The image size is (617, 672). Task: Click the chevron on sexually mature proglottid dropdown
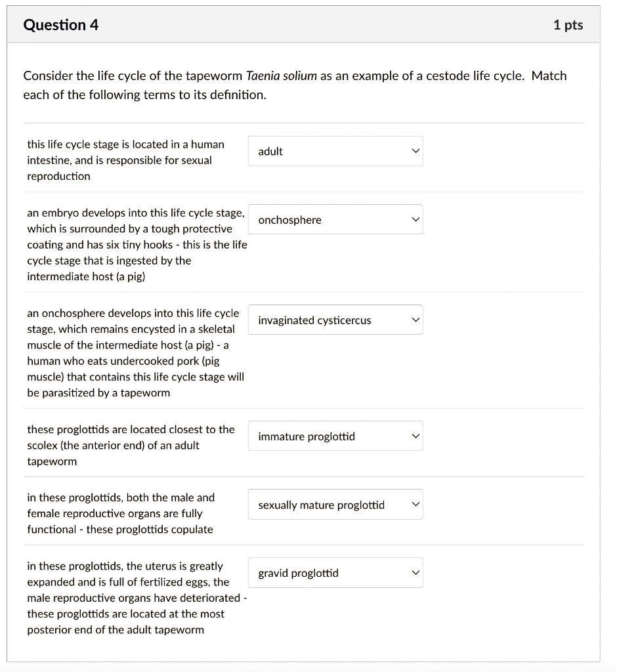[x=415, y=504]
